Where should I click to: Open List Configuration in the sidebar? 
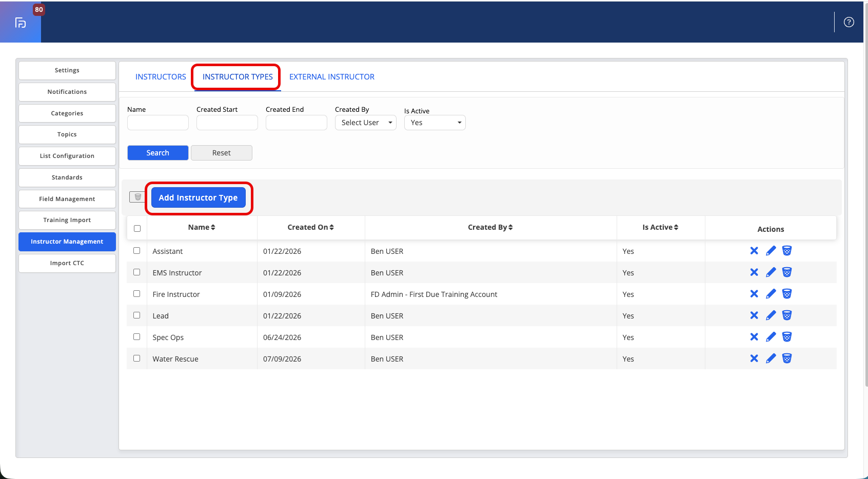67,156
